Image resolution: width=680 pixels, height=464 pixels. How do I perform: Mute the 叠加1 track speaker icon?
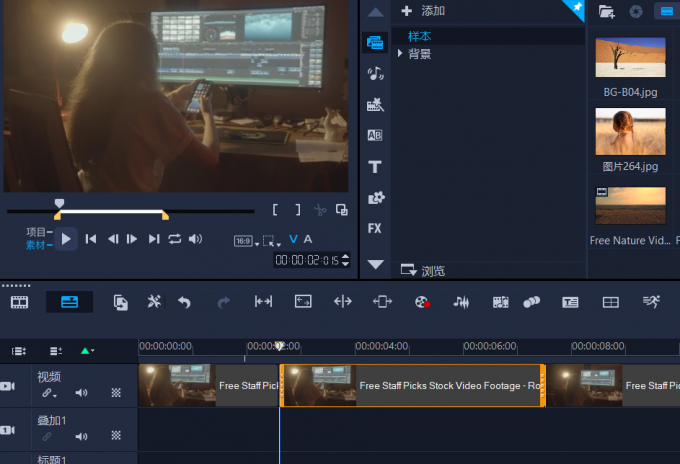pos(81,436)
